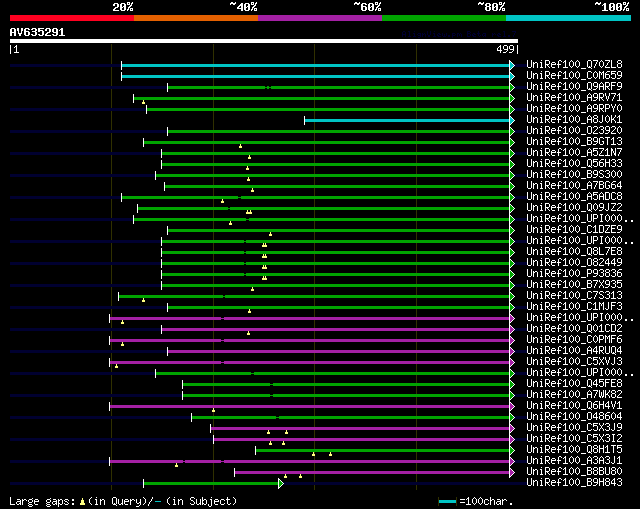
Task: Select the UniRef100_Q6H4V1 subject label
Action: pos(574,406)
